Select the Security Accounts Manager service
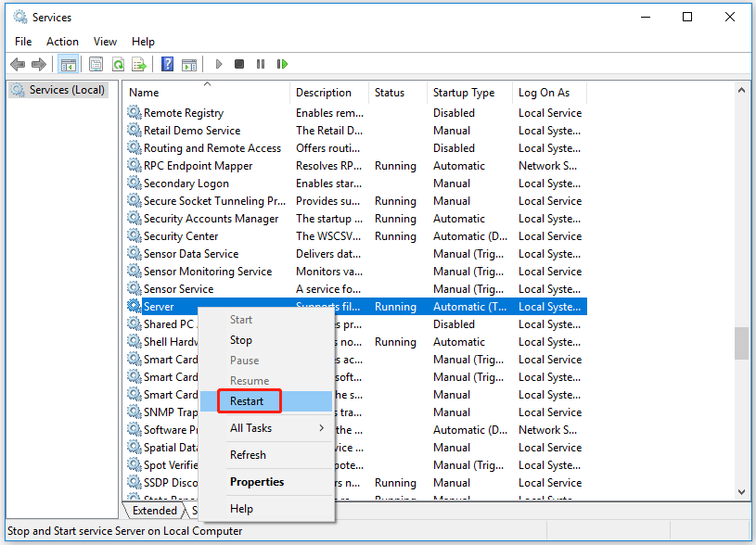 coord(211,219)
